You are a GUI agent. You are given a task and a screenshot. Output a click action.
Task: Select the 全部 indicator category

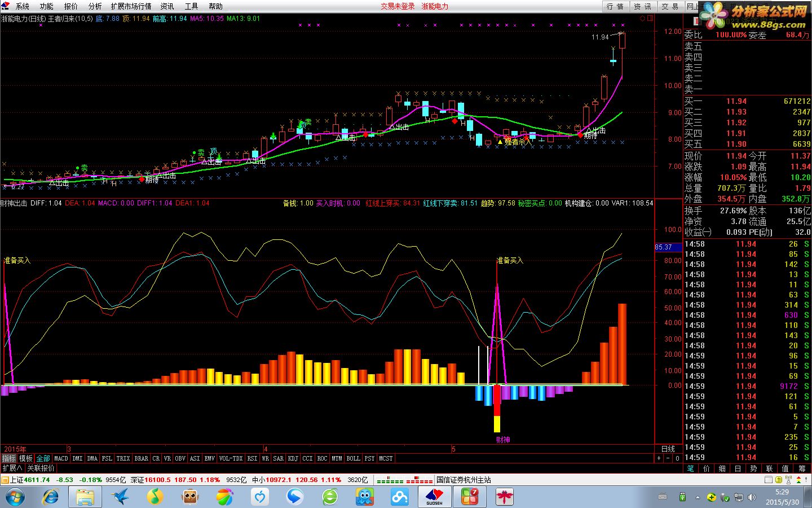pos(43,458)
